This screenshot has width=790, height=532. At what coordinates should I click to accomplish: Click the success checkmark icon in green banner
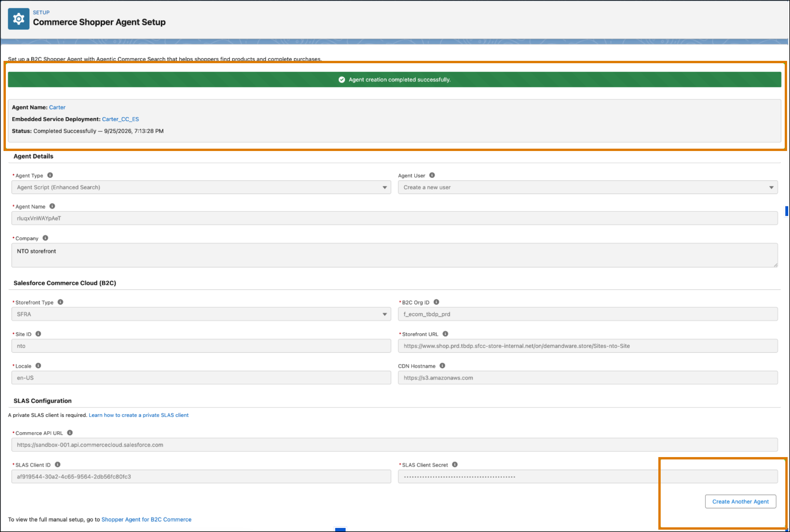tap(342, 79)
